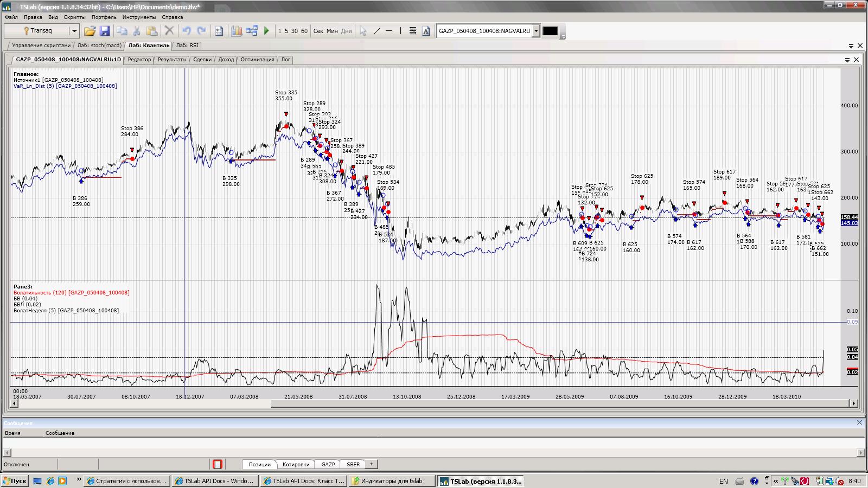
Task: Open the Скрипты menu
Action: pos(74,17)
